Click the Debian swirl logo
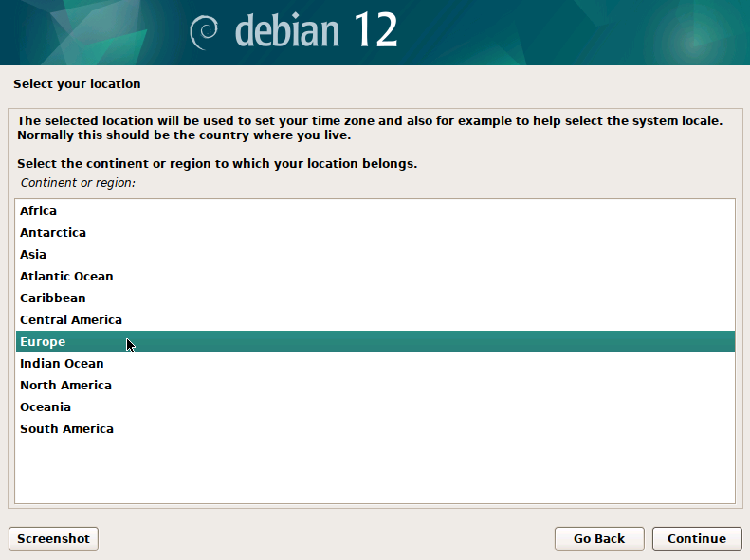 (x=205, y=31)
